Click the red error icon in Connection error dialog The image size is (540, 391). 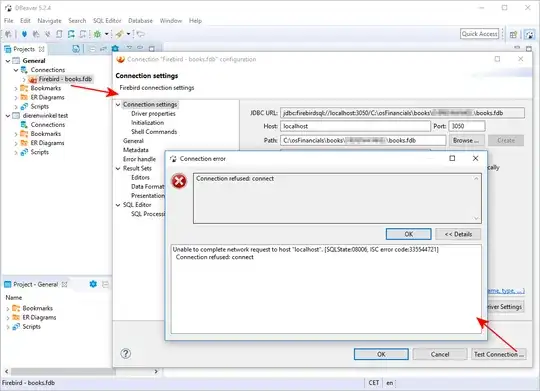pyautogui.click(x=179, y=181)
